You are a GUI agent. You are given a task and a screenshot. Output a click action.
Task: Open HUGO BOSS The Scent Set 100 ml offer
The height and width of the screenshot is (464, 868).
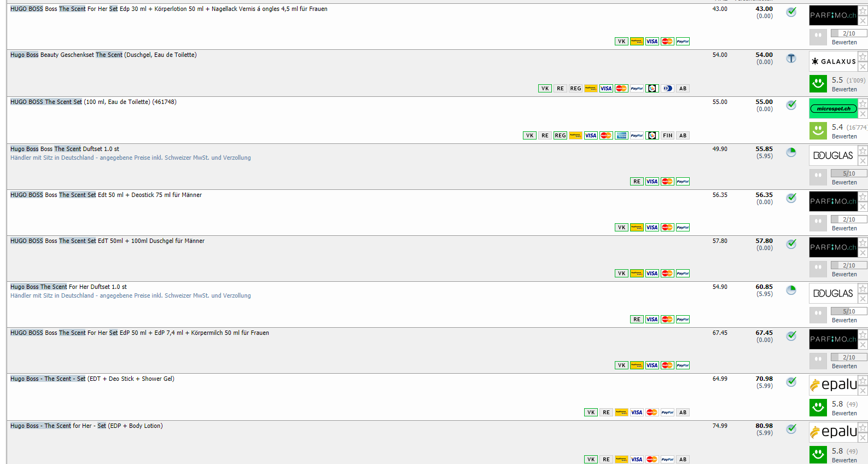(93, 102)
